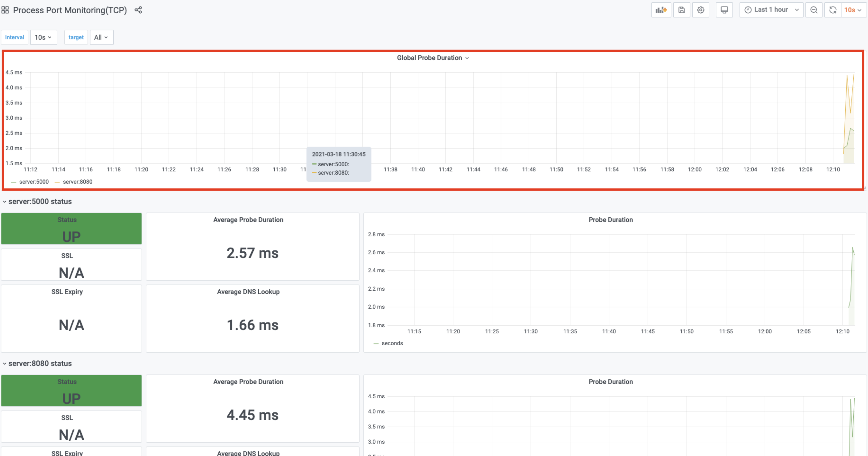
Task: Toggle server:8080 series in legend
Action: click(x=78, y=182)
